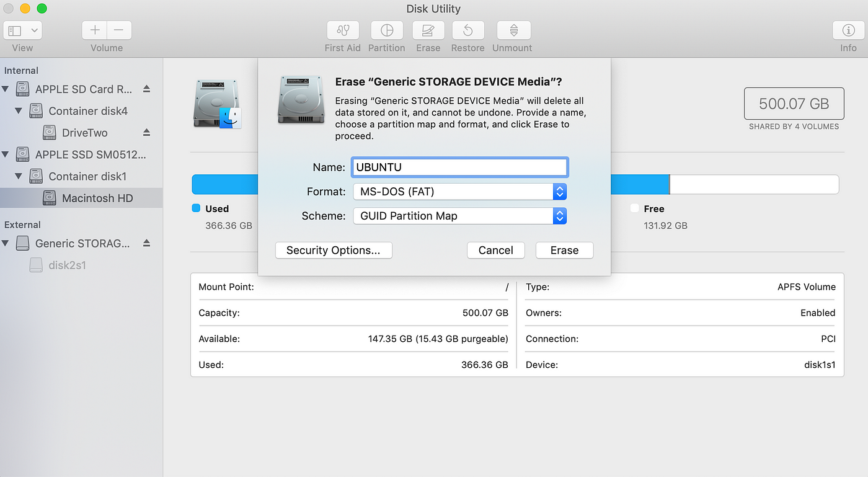Click the 131.92 GB free value

tap(665, 226)
